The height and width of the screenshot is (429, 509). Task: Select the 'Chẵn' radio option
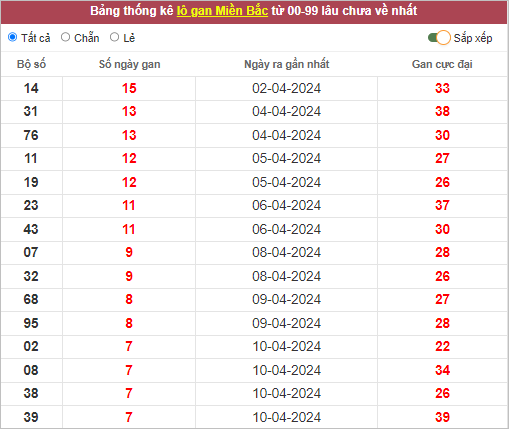click(65, 37)
